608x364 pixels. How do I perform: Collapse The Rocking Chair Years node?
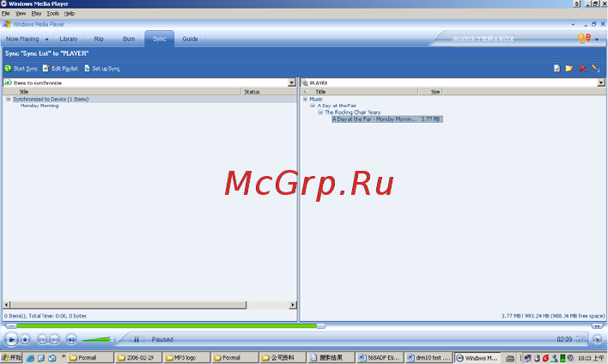pos(320,112)
